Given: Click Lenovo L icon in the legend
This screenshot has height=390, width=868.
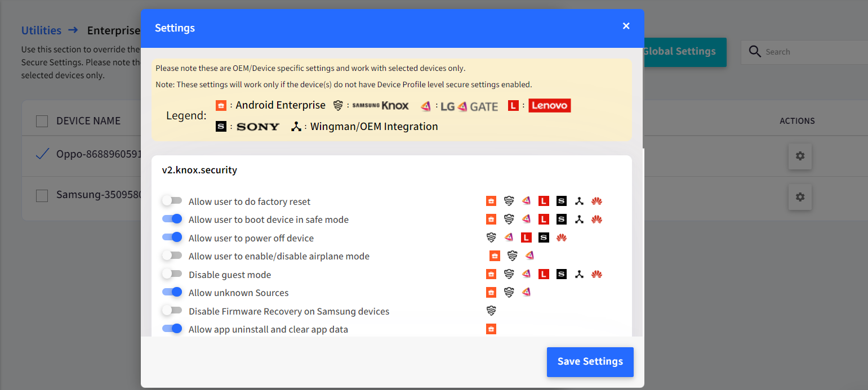Looking at the screenshot, I should click(513, 105).
